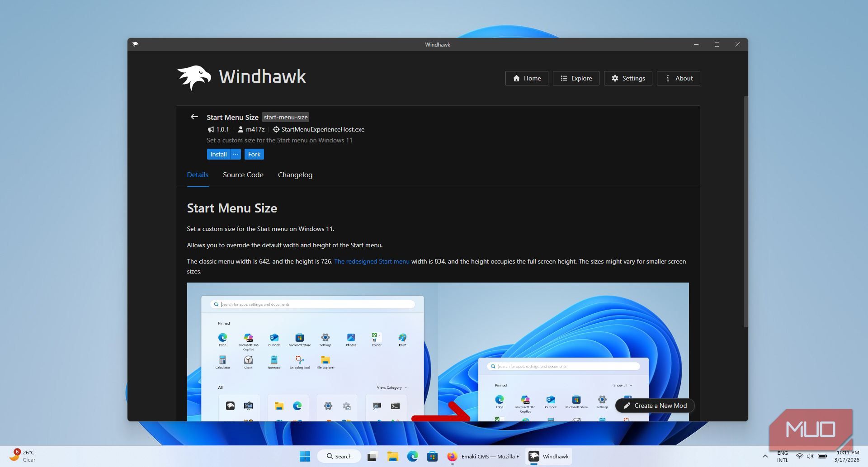Screen dimensions: 868x467
Task: Install the Start Menu Size mod
Action: click(x=218, y=154)
